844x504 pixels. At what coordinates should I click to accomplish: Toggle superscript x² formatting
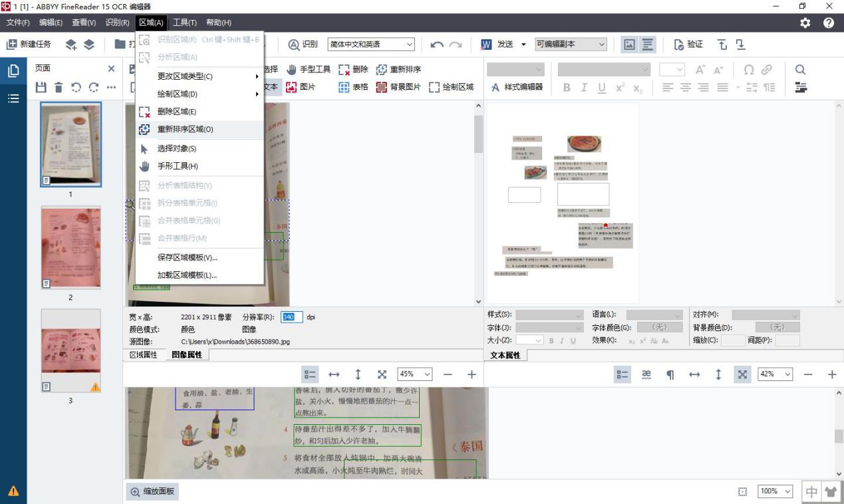(x=620, y=88)
